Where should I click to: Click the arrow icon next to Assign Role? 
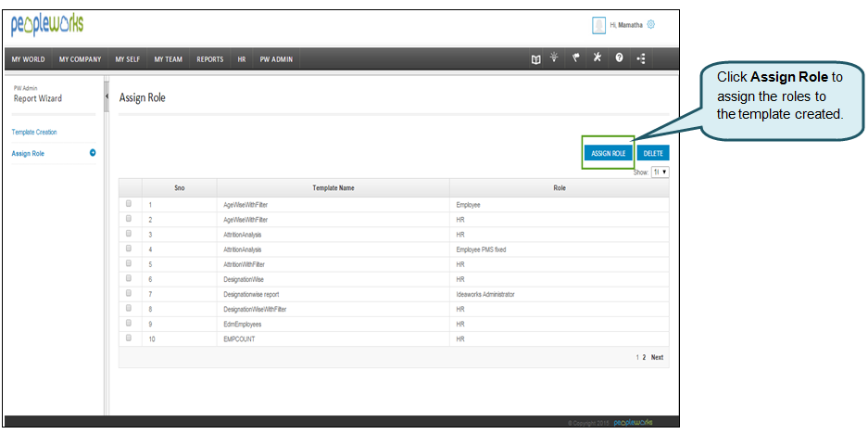pyautogui.click(x=93, y=153)
